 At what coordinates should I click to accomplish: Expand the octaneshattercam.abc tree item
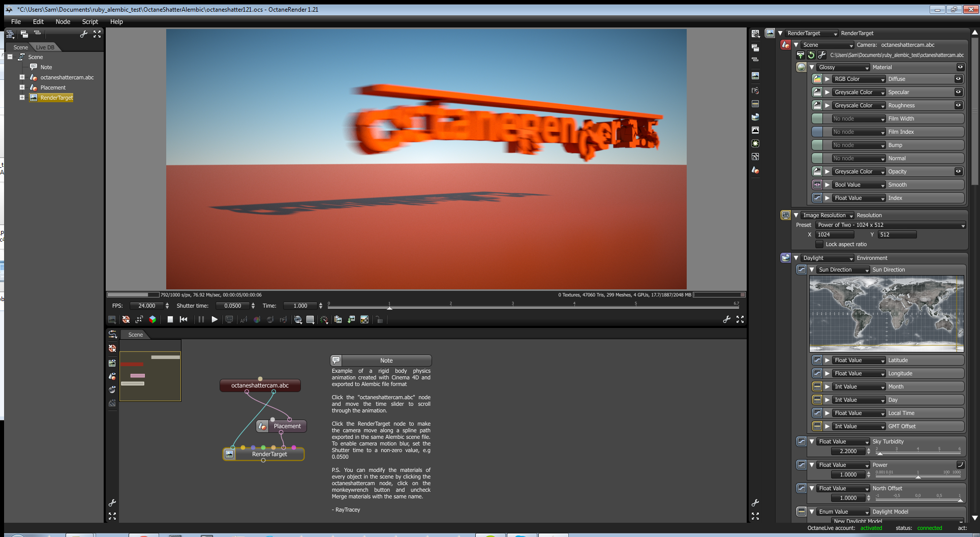click(22, 77)
